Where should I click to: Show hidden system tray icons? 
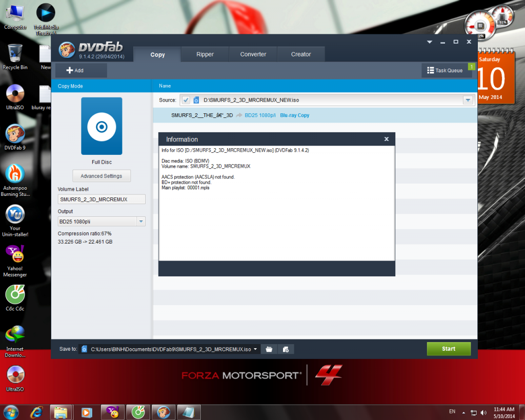click(x=463, y=413)
